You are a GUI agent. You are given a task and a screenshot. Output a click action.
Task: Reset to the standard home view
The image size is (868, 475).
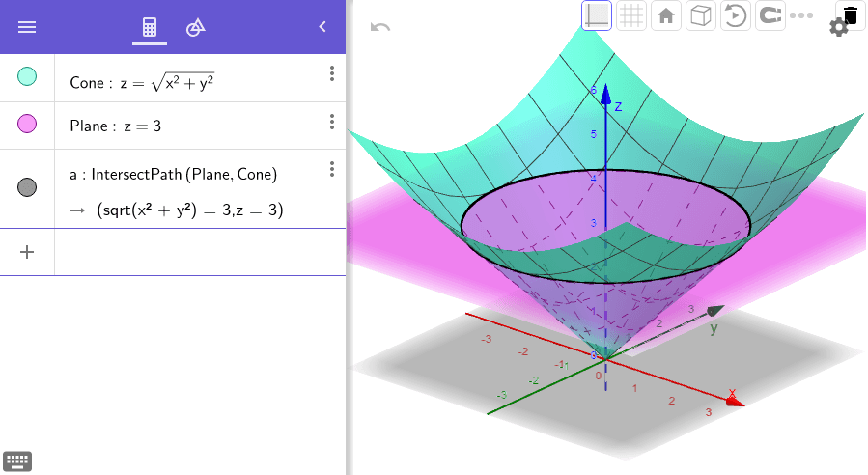coord(666,15)
